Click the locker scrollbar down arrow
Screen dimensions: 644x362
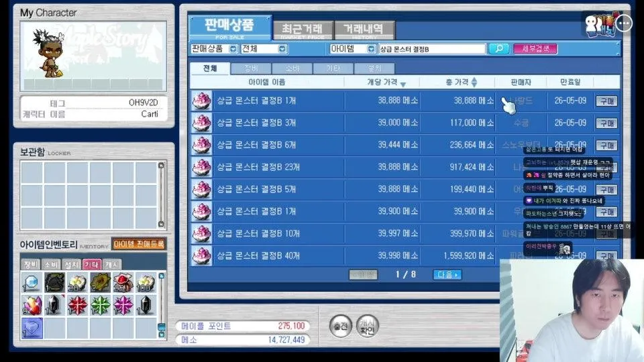(x=161, y=224)
